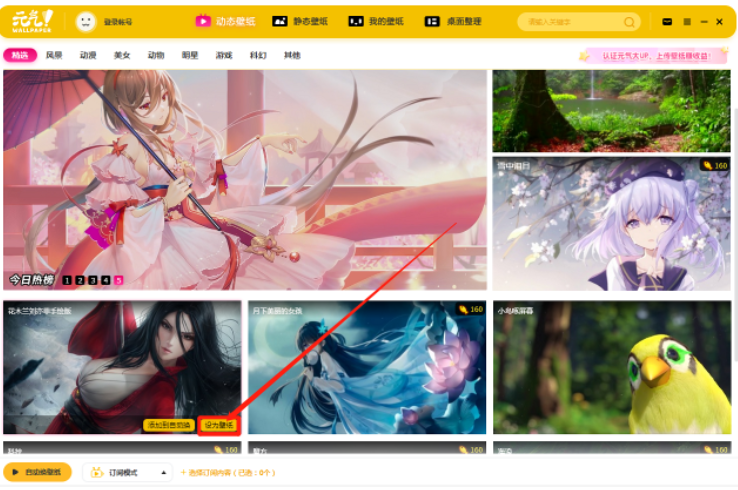Click the 设为壁纸 button
This screenshot has height=490, width=738.
coord(219,425)
